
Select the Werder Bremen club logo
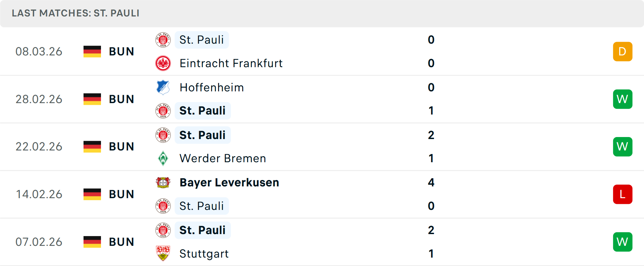pyautogui.click(x=163, y=158)
